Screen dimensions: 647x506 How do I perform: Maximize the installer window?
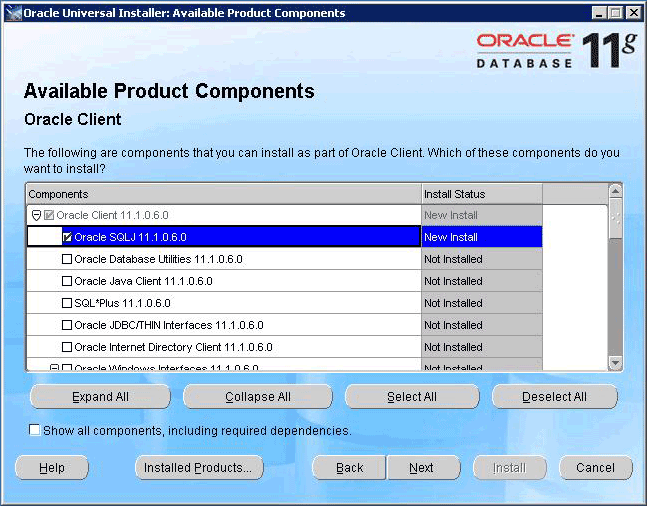coord(616,13)
